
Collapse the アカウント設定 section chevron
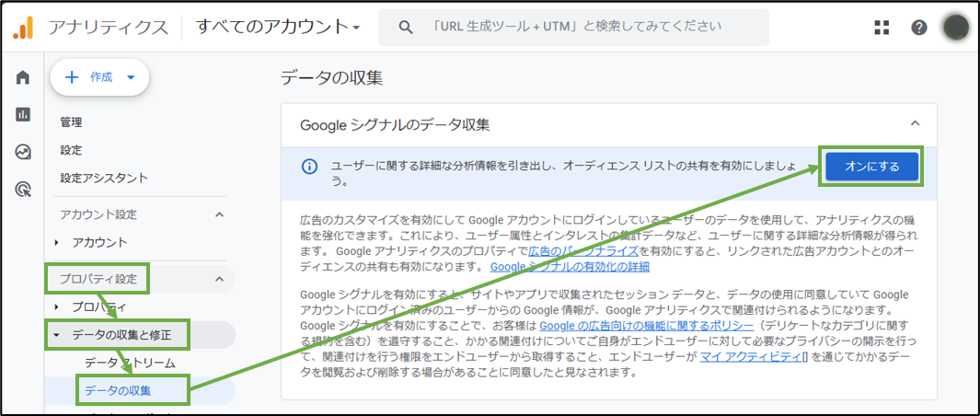click(x=219, y=214)
